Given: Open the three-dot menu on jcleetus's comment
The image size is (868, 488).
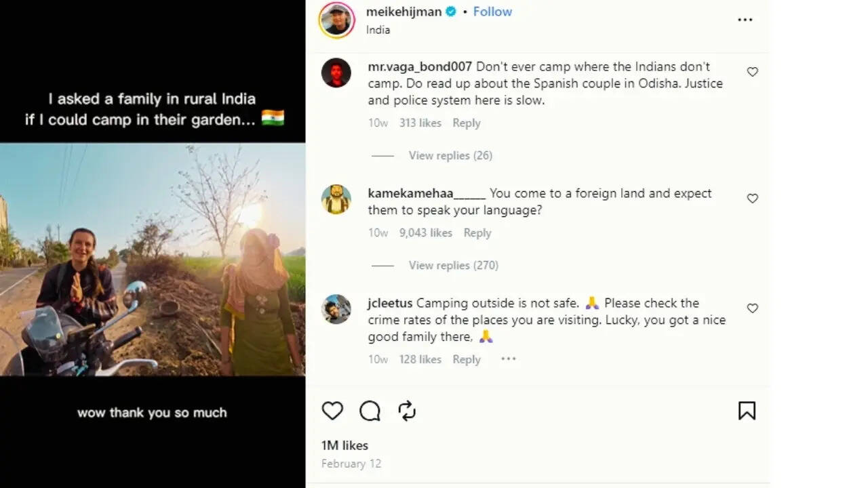Looking at the screenshot, I should point(508,359).
